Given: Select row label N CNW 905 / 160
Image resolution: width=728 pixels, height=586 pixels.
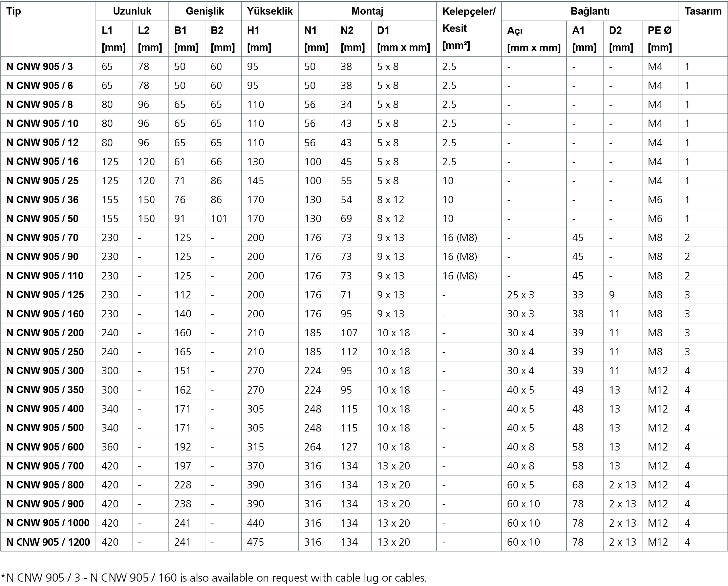Looking at the screenshot, I should [45, 314].
